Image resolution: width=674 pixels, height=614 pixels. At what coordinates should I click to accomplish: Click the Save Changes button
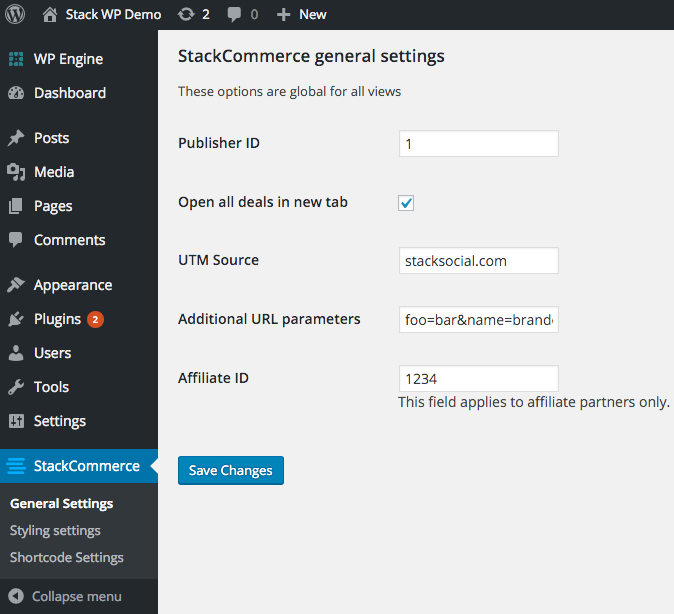(231, 470)
